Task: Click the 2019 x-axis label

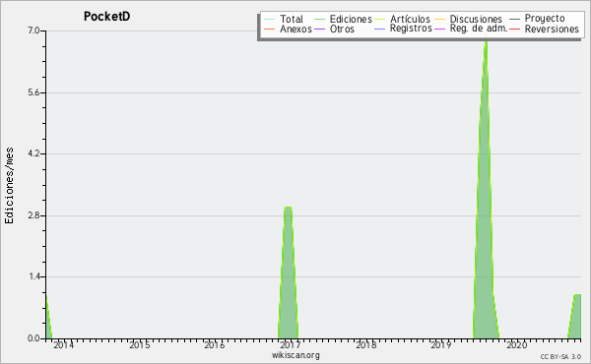Action: [x=441, y=344]
